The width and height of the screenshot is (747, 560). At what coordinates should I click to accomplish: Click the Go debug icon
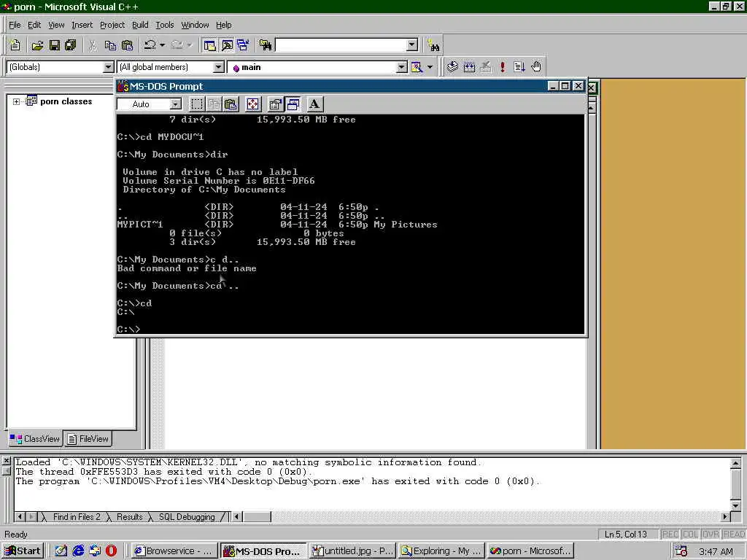[519, 67]
